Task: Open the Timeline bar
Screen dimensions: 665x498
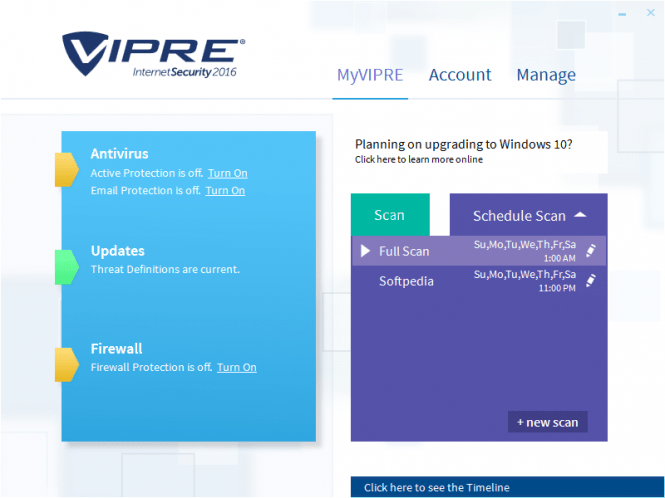Action: [x=507, y=487]
